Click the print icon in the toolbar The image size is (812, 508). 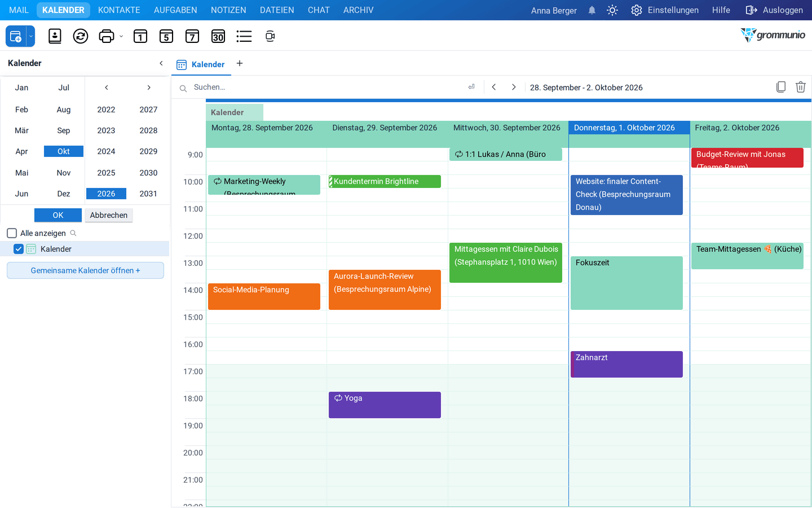point(107,36)
